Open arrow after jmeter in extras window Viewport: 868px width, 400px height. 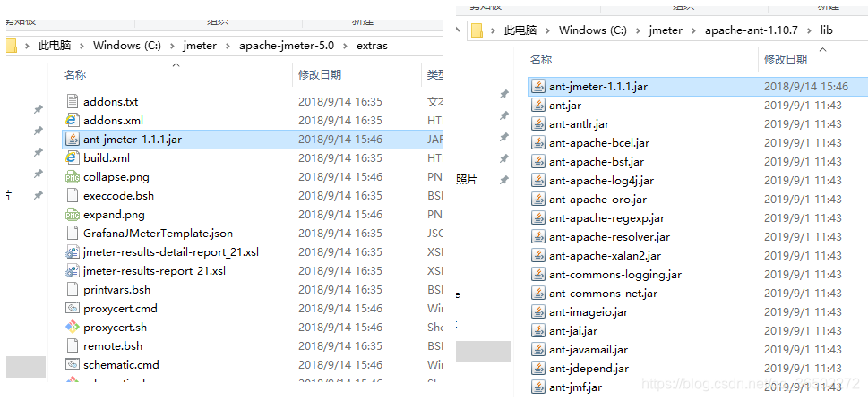pos(228,46)
